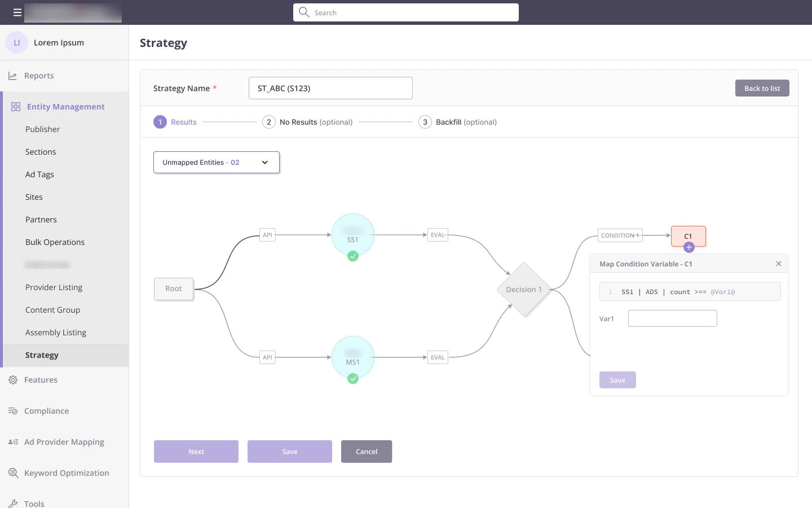Click the CONDITION 1 edge label
This screenshot has width=812, height=508.
[620, 235]
